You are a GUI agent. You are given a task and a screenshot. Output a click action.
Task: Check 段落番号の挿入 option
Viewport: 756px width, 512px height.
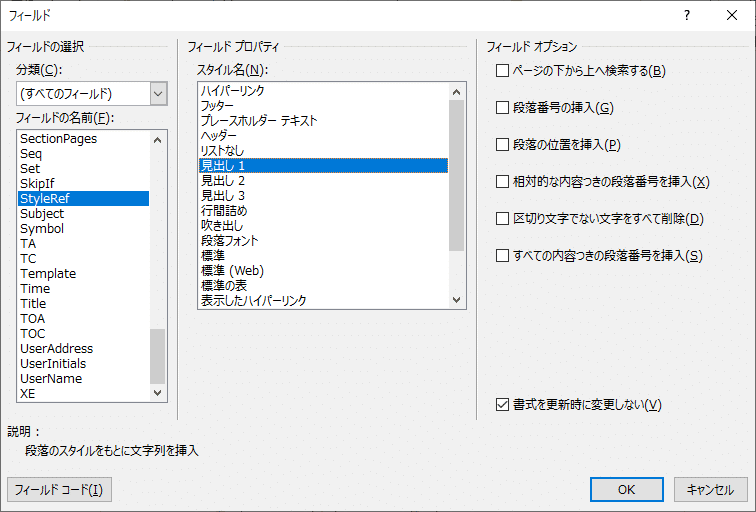coord(502,108)
